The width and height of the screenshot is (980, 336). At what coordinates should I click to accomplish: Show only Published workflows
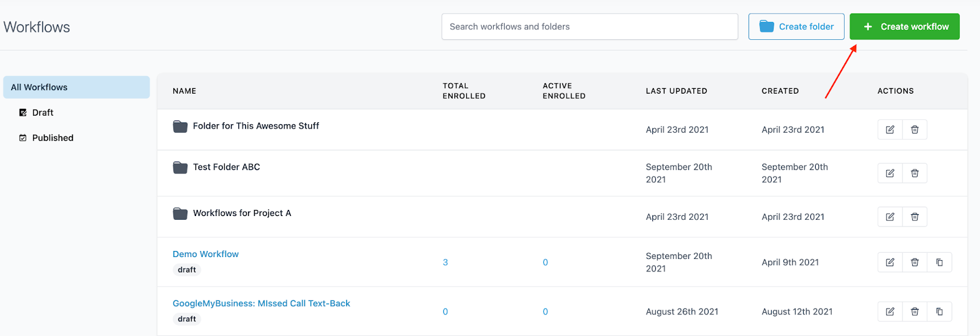[53, 138]
